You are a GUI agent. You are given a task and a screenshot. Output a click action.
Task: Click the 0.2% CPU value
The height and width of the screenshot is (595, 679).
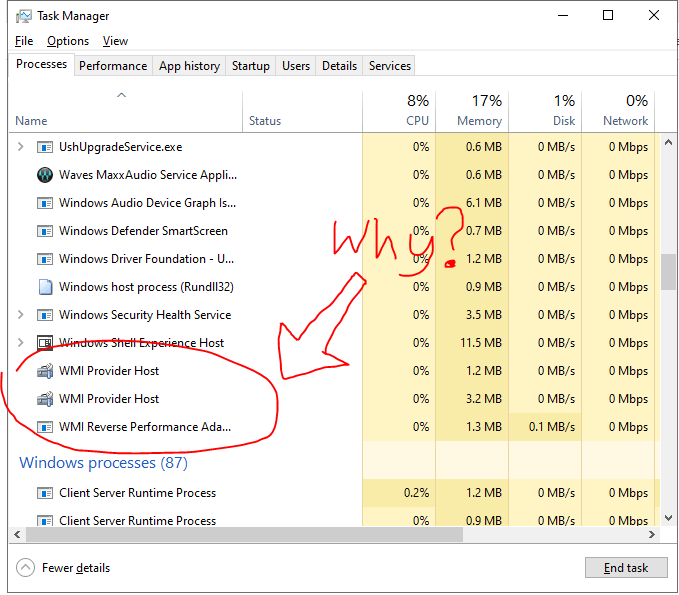pyautogui.click(x=417, y=493)
